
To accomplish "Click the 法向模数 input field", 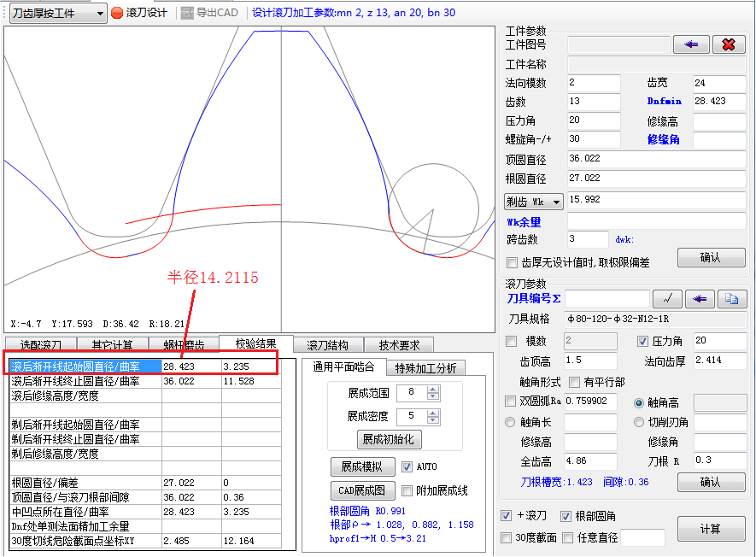I will coord(594,83).
